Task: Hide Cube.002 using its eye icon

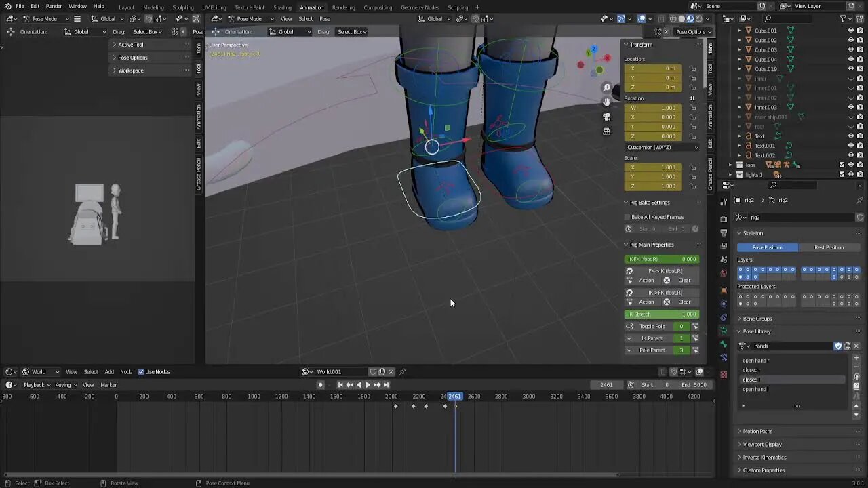Action: point(851,40)
